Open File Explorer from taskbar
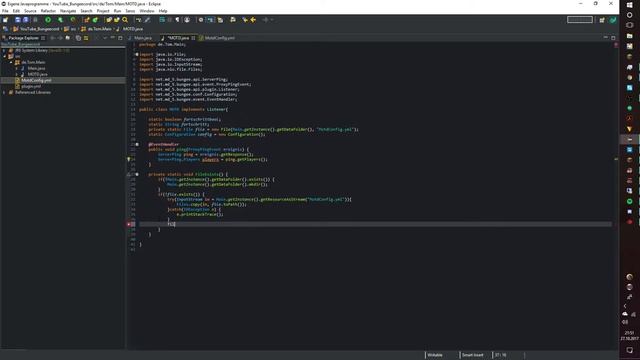Screen dimensions: 640x360 pos(629,36)
